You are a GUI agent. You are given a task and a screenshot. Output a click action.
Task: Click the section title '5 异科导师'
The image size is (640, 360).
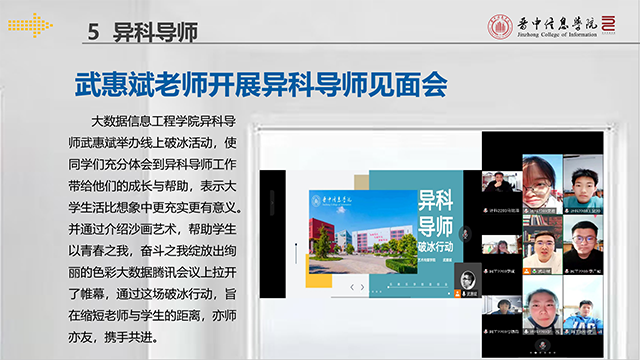(x=143, y=32)
